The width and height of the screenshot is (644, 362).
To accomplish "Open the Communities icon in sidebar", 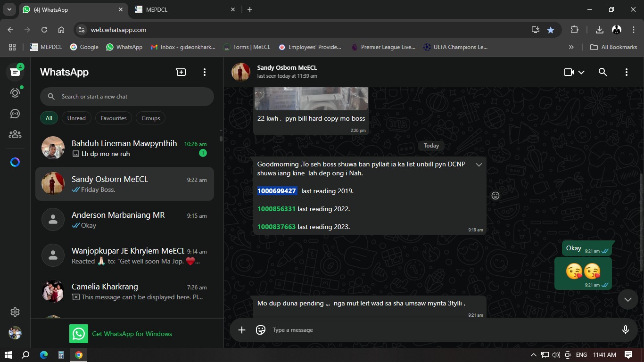I will (x=15, y=134).
